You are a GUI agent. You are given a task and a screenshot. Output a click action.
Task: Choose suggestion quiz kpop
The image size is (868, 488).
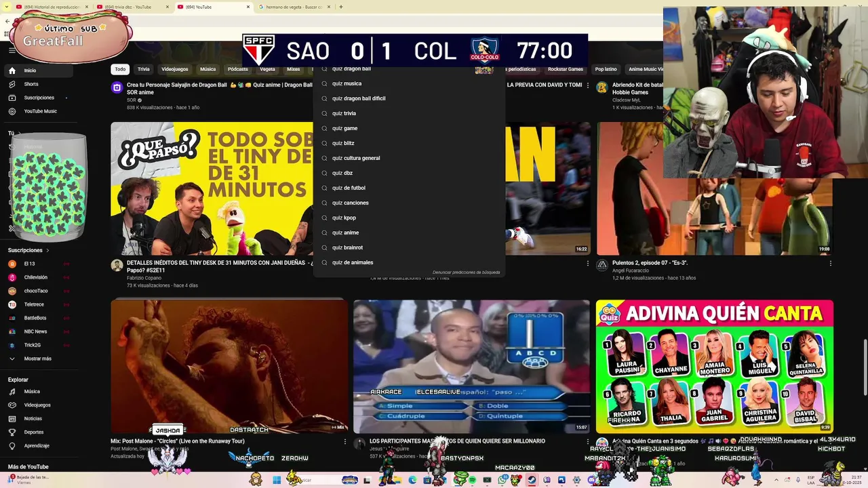click(x=410, y=218)
